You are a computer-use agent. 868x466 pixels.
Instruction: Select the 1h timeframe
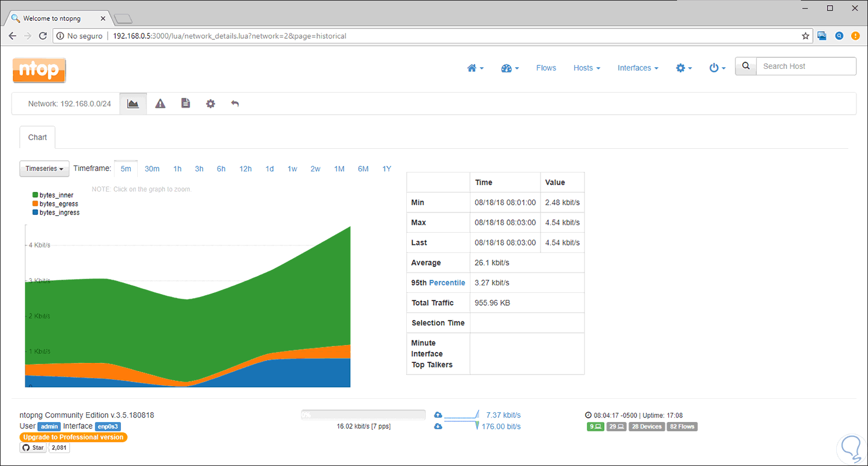[178, 168]
